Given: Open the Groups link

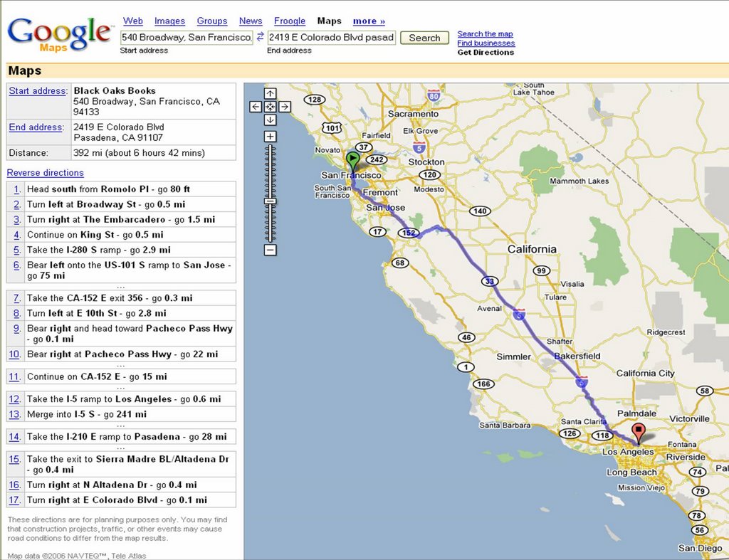Looking at the screenshot, I should tap(212, 21).
